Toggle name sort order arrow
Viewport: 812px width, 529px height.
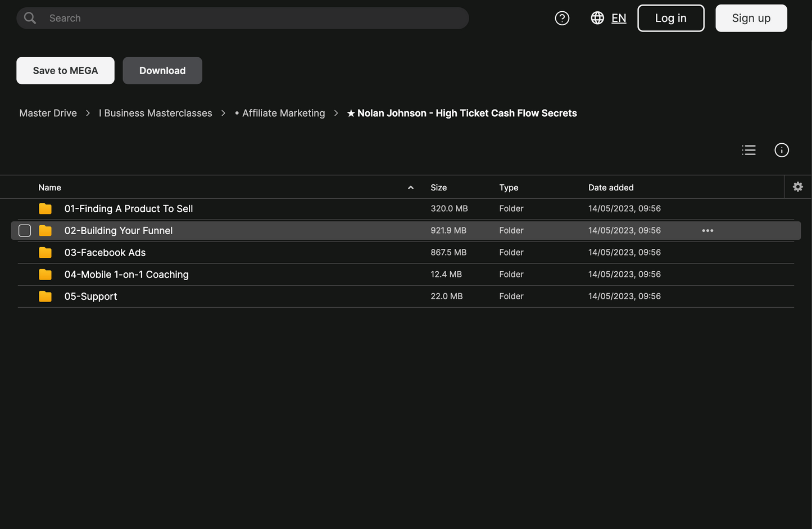pyautogui.click(x=411, y=188)
